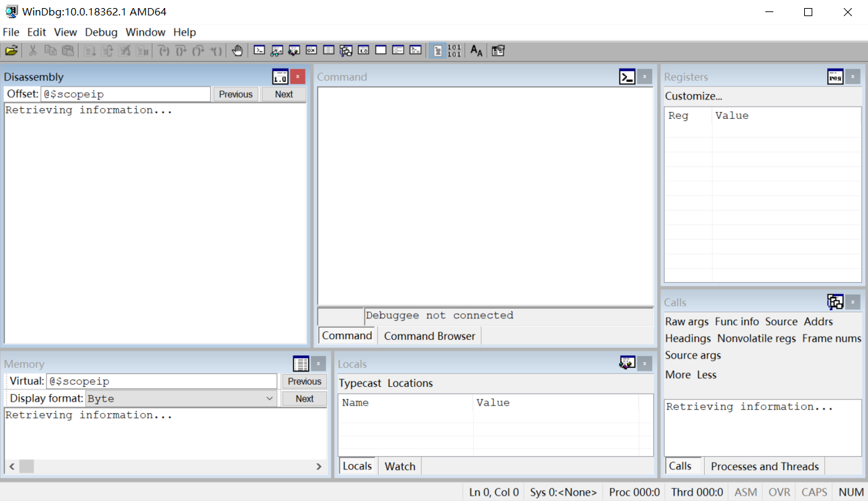Click the greyed Step into icon

[163, 50]
